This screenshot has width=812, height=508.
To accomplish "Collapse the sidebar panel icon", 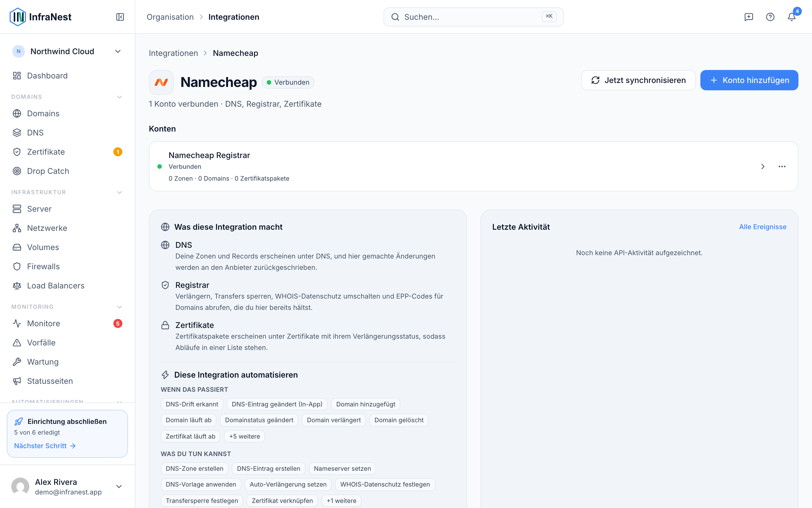I will pos(120,17).
